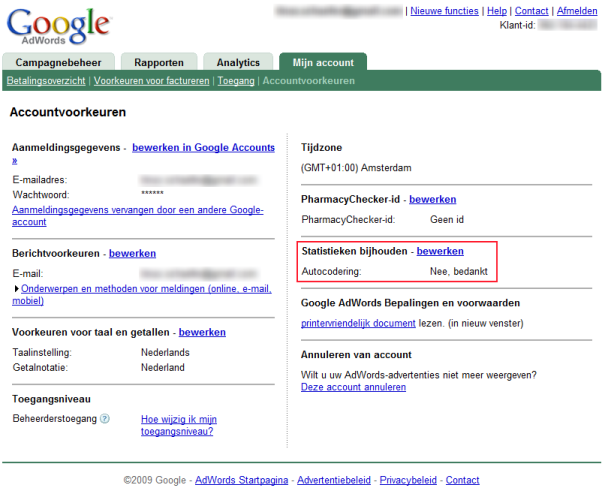Screen dimensions: 602x494
Task: Click the Klant-id label
Action: pyautogui.click(x=517, y=25)
